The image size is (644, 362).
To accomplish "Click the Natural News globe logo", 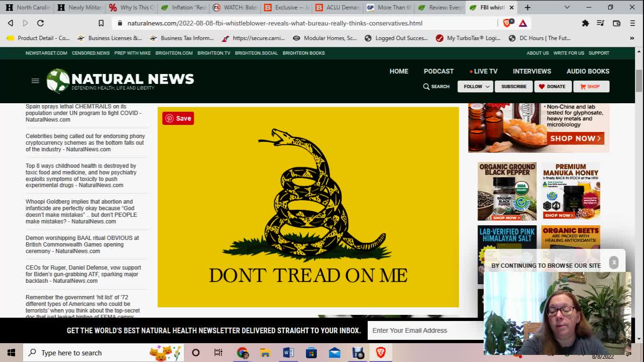I will (58, 81).
